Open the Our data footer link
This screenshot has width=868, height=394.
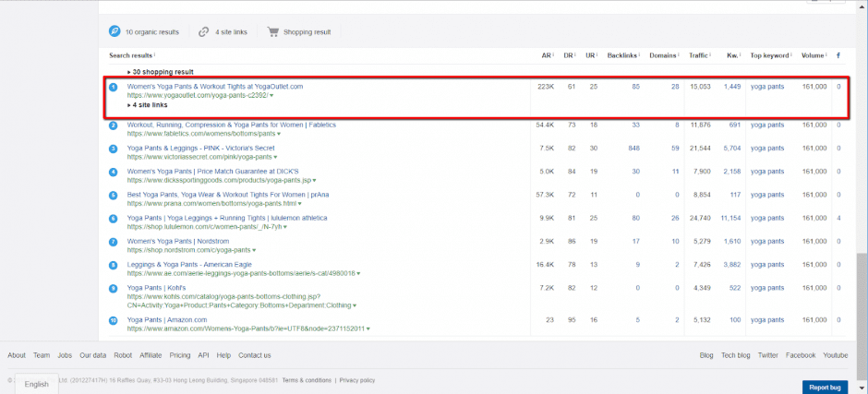(92, 355)
